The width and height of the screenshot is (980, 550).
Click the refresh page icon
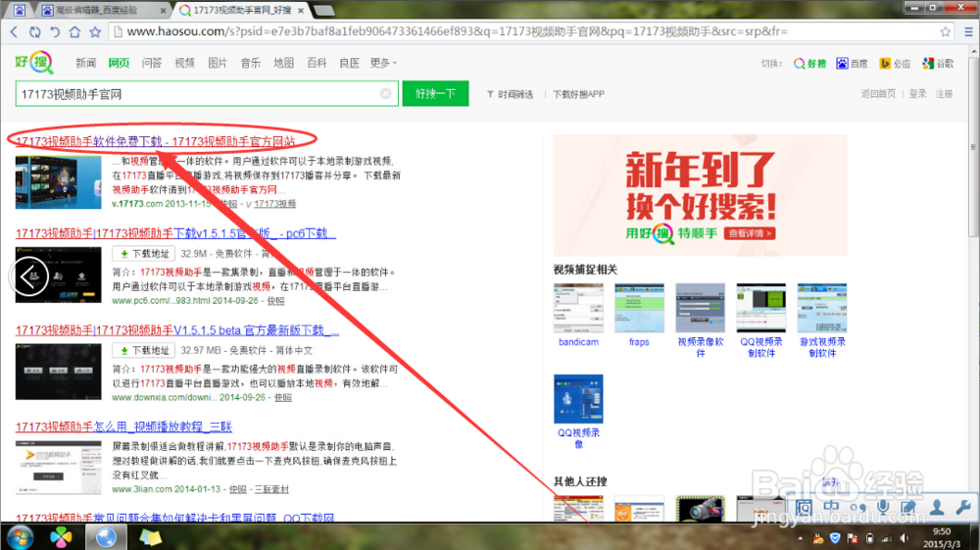click(35, 32)
